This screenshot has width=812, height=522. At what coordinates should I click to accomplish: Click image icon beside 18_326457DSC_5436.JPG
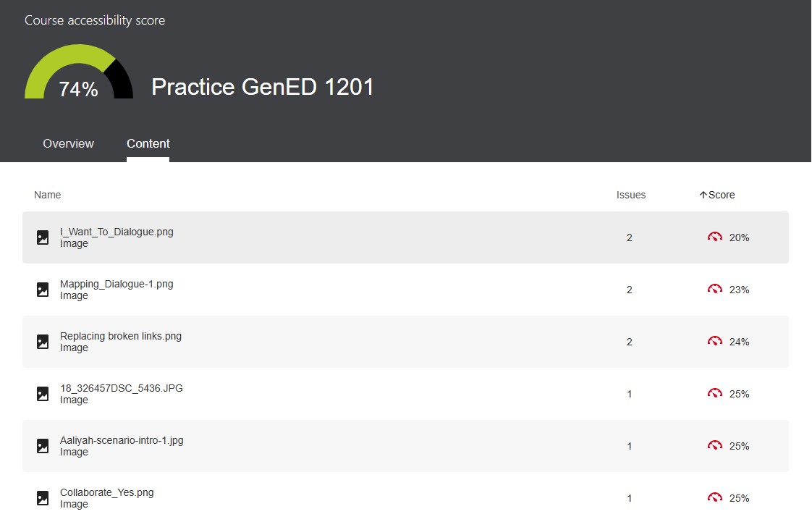43,394
